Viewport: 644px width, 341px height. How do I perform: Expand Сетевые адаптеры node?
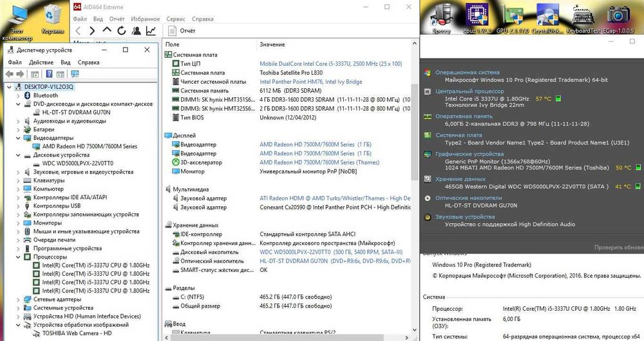(18, 300)
